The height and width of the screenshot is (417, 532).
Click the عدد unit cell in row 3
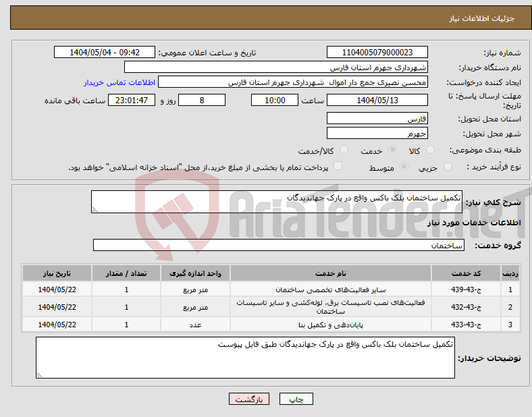coord(195,325)
